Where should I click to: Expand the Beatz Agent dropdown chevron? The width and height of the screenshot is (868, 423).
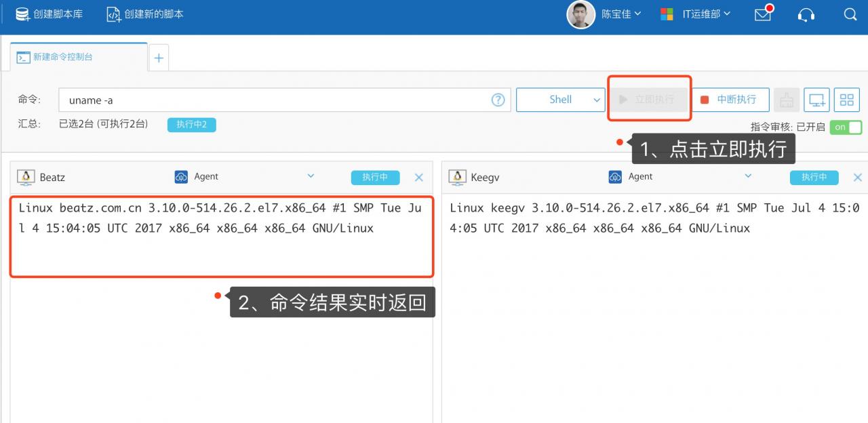click(x=311, y=176)
